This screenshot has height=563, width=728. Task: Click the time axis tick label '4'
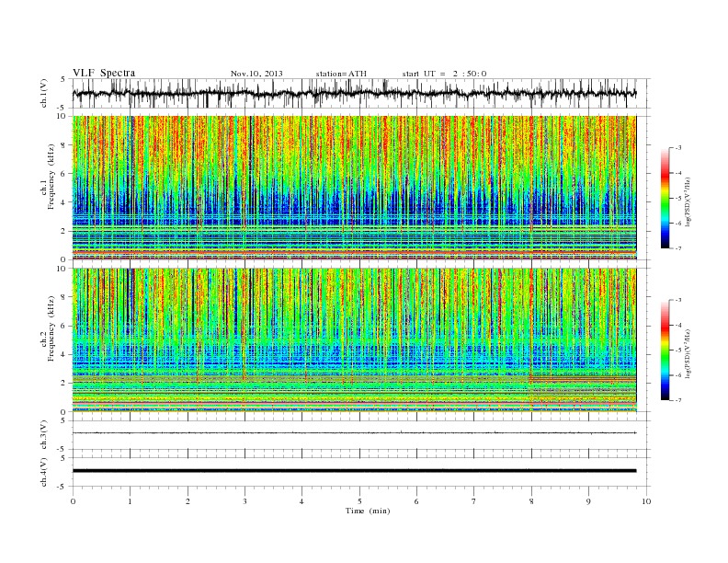[x=302, y=501]
